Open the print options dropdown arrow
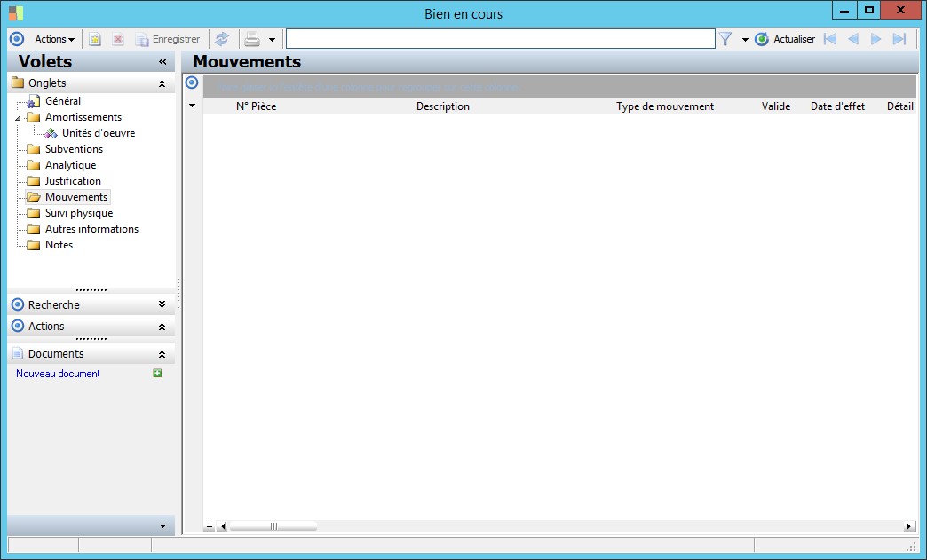Screen dimensions: 927x560 click(x=272, y=40)
